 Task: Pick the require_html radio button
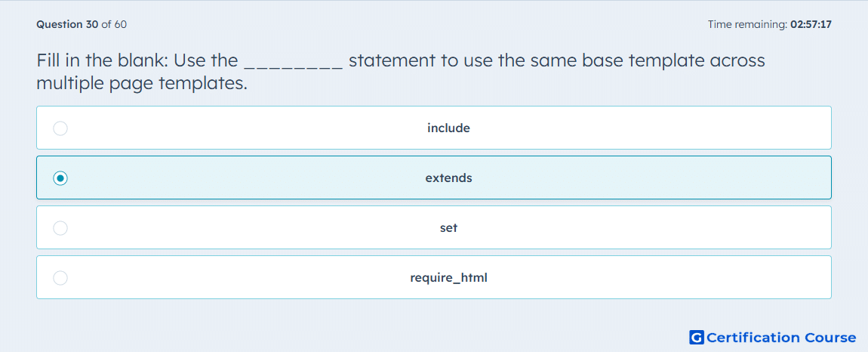coord(60,278)
